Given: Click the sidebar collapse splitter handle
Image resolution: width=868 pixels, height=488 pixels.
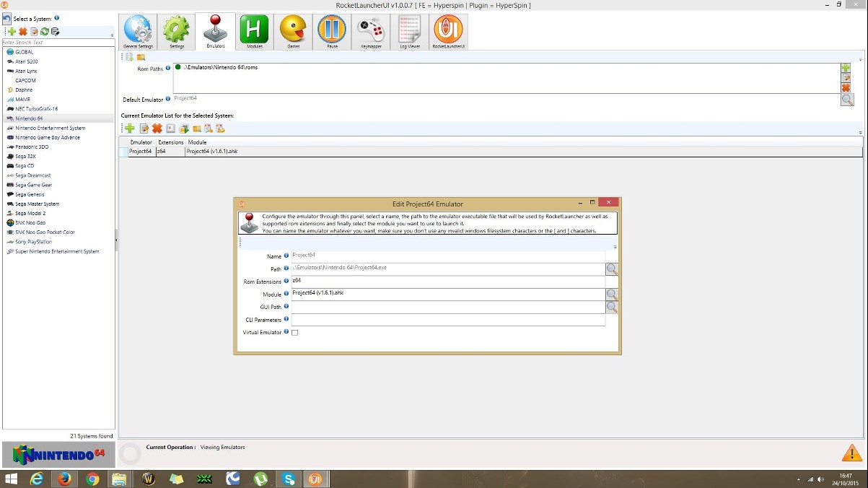Looking at the screenshot, I should point(116,240).
